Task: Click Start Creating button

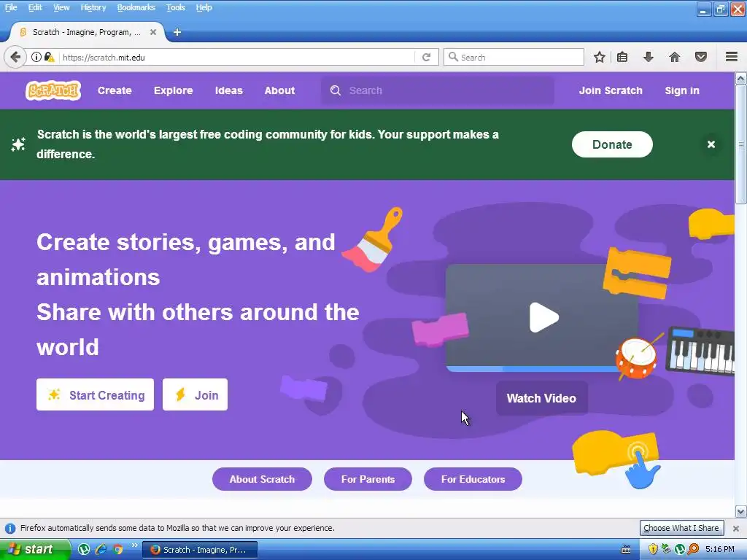Action: pyautogui.click(x=96, y=394)
